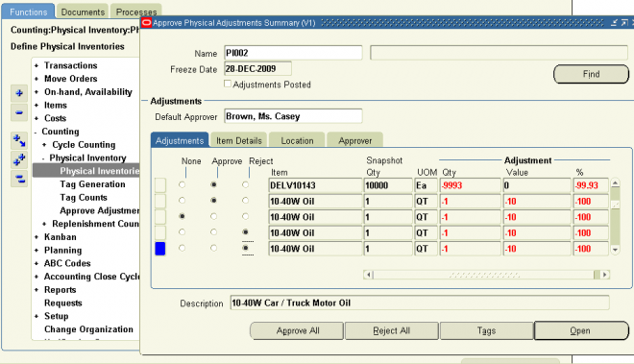Screen dimensions: 634x364
Task: Click the blue plus expand icon
Action: (x=19, y=93)
